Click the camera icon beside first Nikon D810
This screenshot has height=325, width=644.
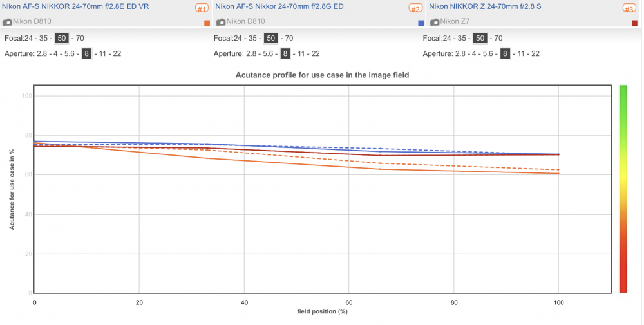click(7, 22)
